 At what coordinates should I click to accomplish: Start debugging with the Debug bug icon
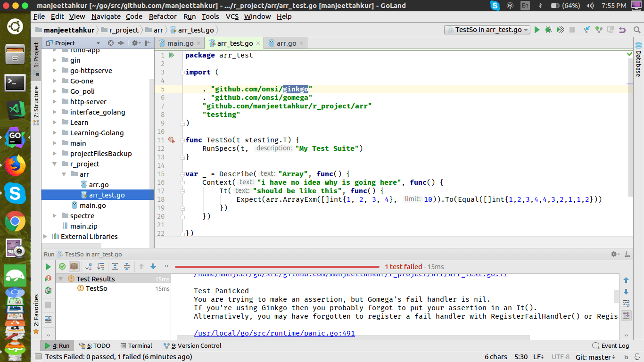[x=548, y=29]
